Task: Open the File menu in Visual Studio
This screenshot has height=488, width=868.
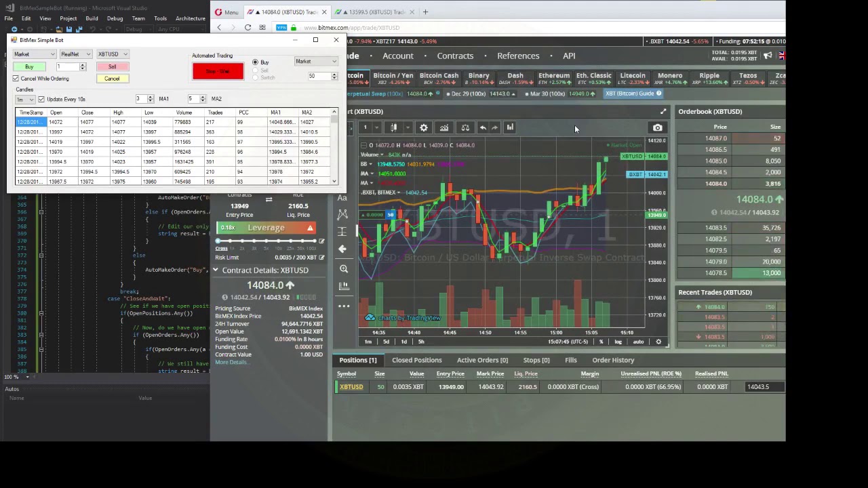Action: point(9,18)
